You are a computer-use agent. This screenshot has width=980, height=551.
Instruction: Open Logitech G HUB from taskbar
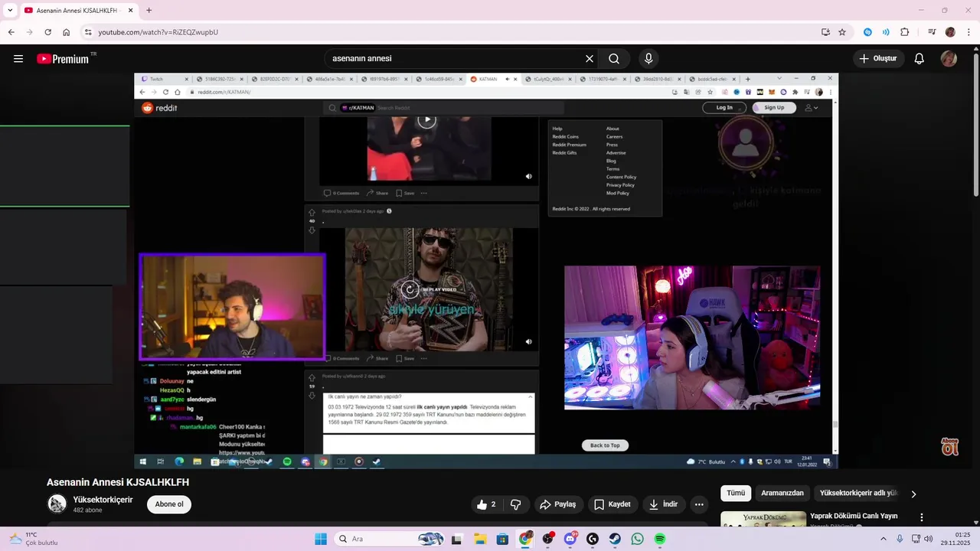[x=593, y=539]
